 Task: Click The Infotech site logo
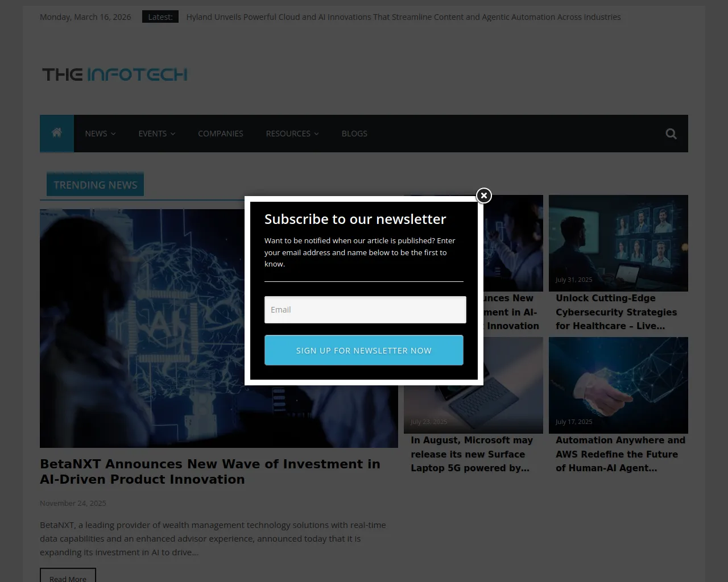coord(114,74)
